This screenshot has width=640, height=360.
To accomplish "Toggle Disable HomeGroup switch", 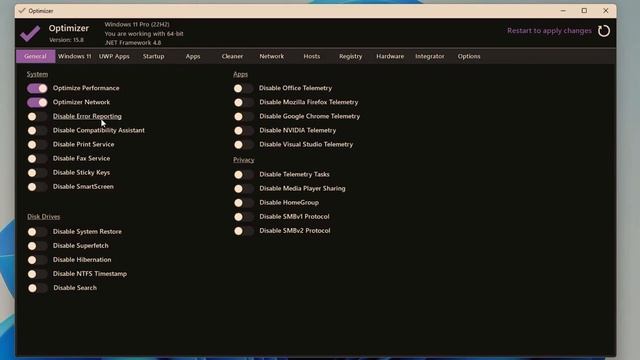I will pyautogui.click(x=244, y=203).
